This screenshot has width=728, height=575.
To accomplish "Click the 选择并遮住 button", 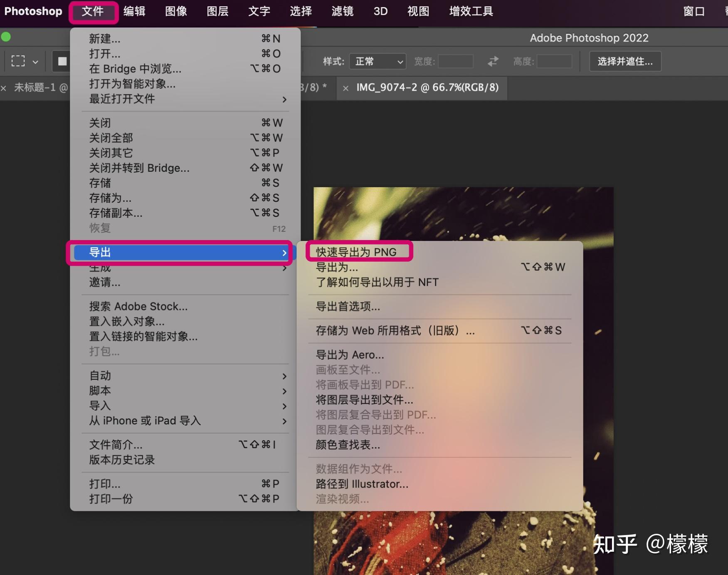I will [625, 61].
